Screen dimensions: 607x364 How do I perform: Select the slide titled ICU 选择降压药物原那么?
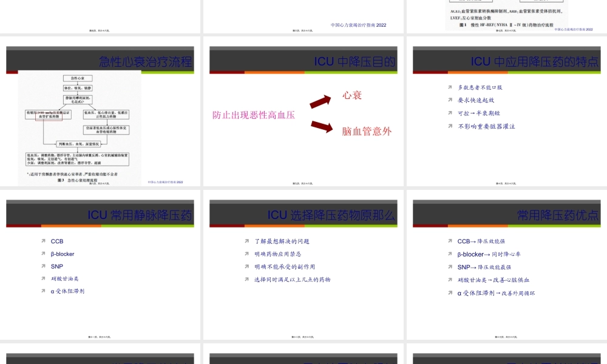click(x=303, y=267)
